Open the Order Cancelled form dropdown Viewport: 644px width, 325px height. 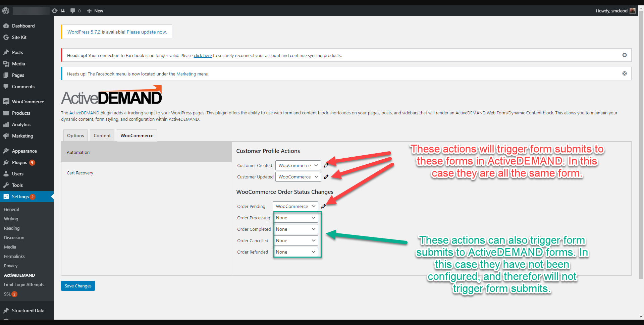point(296,240)
